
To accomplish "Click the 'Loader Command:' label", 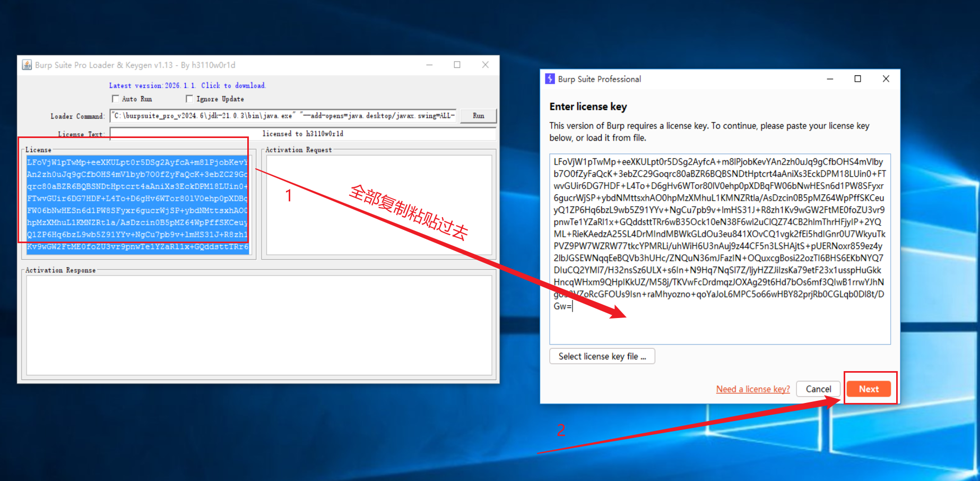I will pos(77,116).
